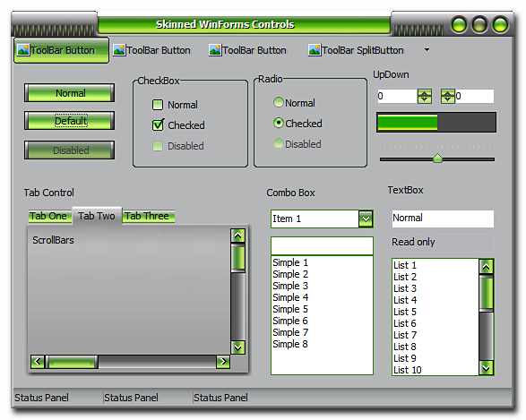The image size is (526, 420).
Task: Expand the Item 1 combo box
Action: pos(366,219)
